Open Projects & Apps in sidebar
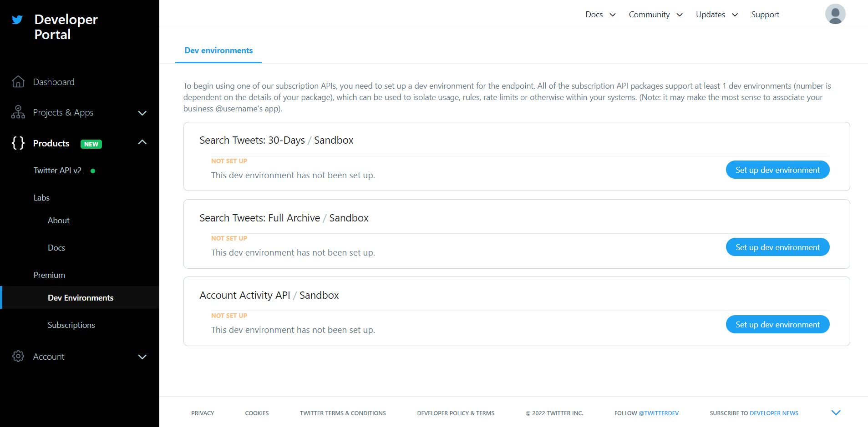The width and height of the screenshot is (868, 427). (63, 112)
